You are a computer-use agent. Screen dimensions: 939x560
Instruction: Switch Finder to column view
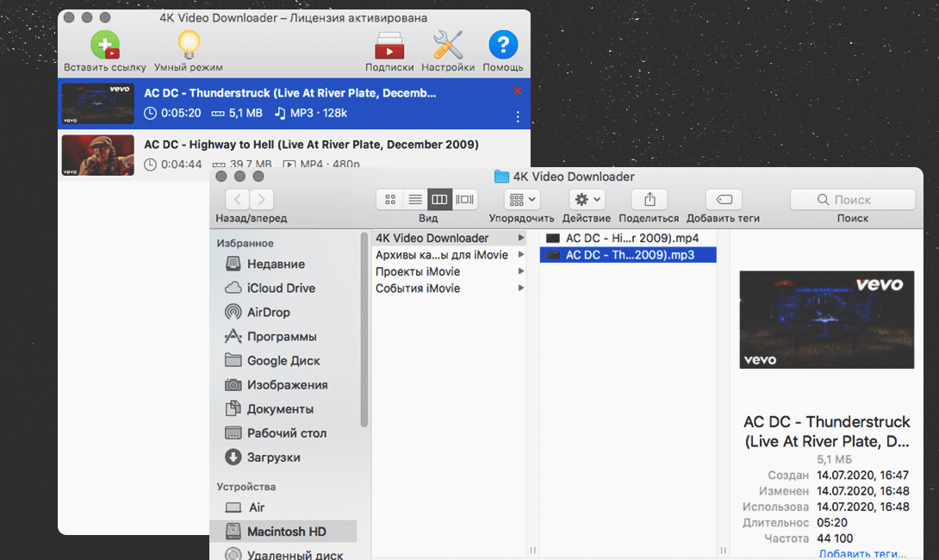tap(439, 199)
